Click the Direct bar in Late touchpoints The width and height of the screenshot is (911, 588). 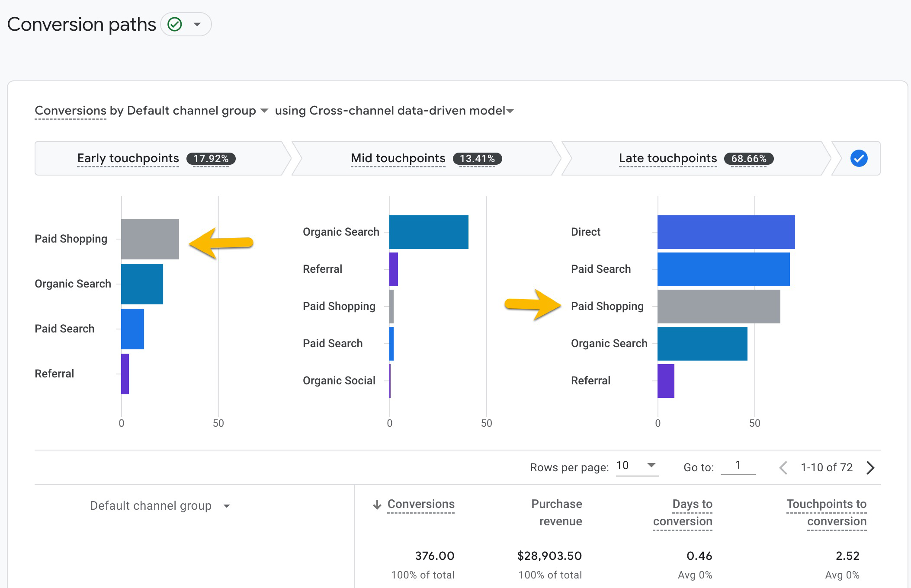click(x=726, y=232)
